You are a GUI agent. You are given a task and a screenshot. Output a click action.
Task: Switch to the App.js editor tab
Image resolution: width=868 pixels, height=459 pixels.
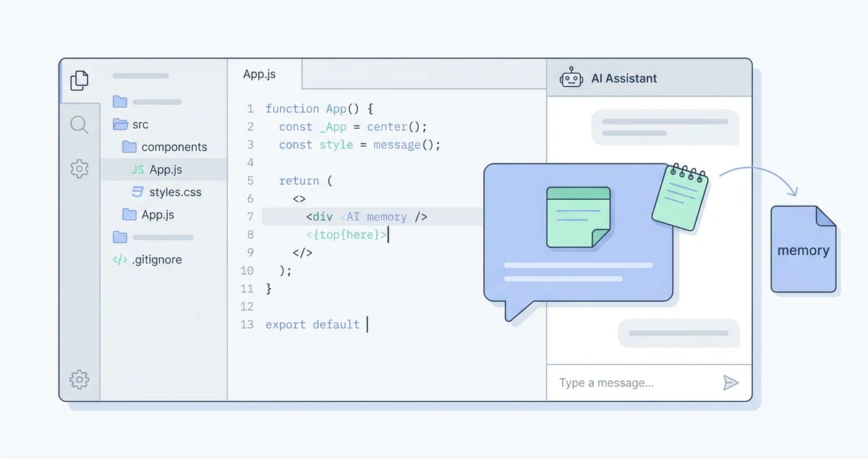(265, 74)
